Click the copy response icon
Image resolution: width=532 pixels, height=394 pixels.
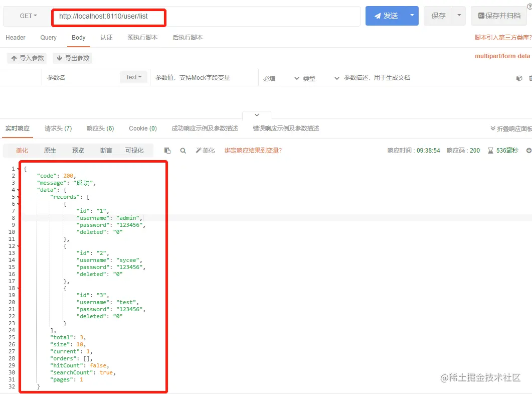tap(167, 151)
